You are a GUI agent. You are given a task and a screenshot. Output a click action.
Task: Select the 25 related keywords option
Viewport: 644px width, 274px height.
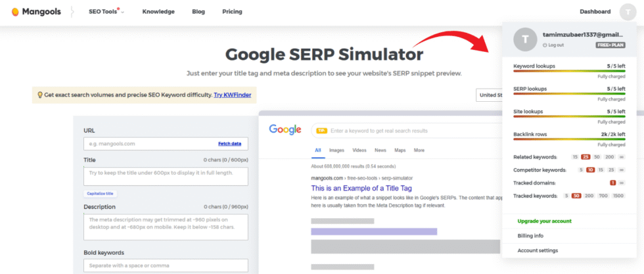pos(586,157)
